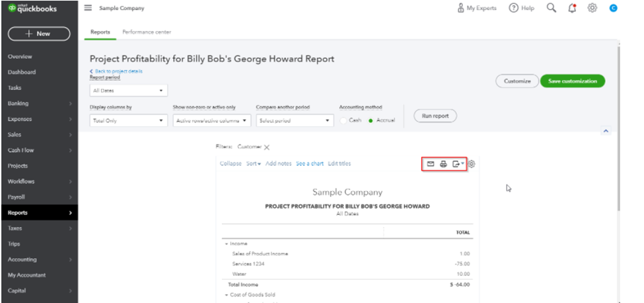Open My Experts

coord(477,8)
